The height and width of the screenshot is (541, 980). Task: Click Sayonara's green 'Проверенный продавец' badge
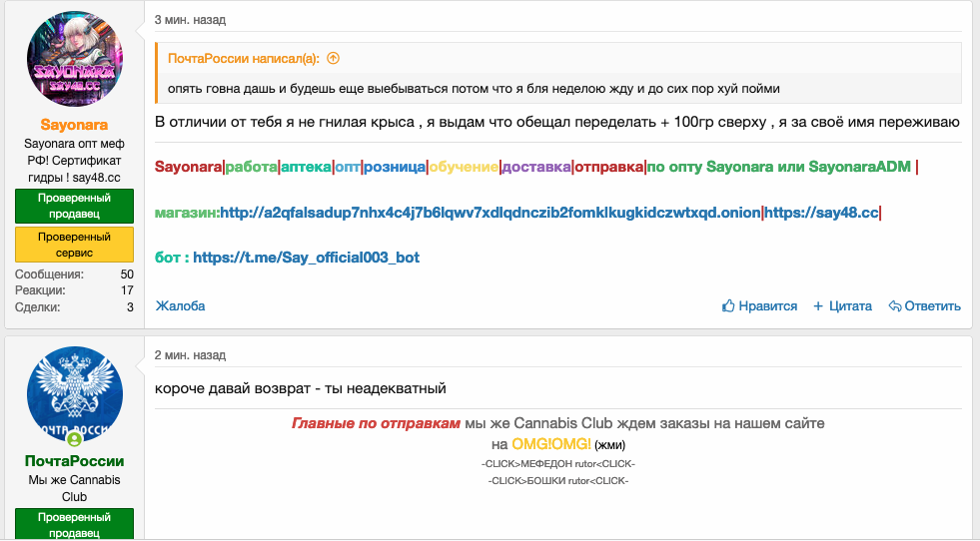[x=74, y=207]
